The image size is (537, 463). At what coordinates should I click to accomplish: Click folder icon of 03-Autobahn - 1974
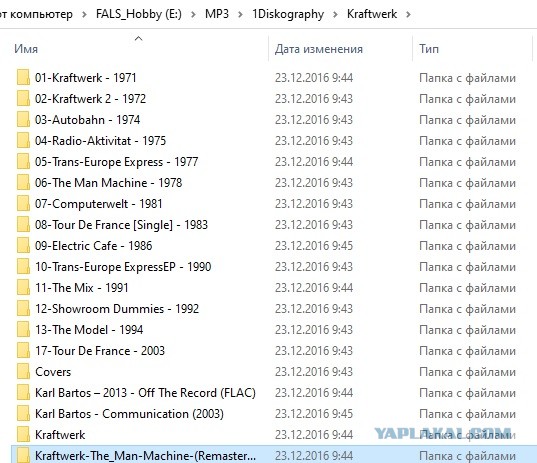pos(23,120)
